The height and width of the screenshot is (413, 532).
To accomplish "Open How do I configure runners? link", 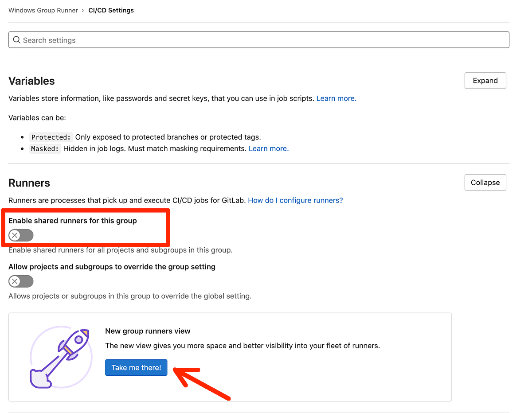I will point(295,200).
